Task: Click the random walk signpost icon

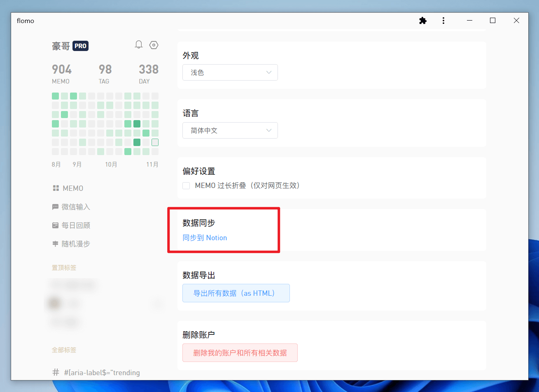Action: (x=56, y=244)
